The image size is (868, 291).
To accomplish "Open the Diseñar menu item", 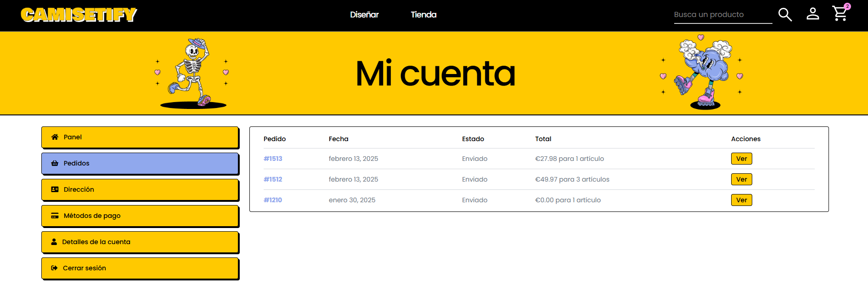I will click(x=364, y=15).
